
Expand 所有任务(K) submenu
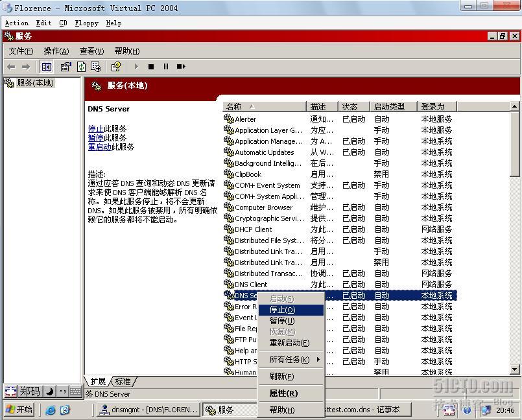coord(291,360)
